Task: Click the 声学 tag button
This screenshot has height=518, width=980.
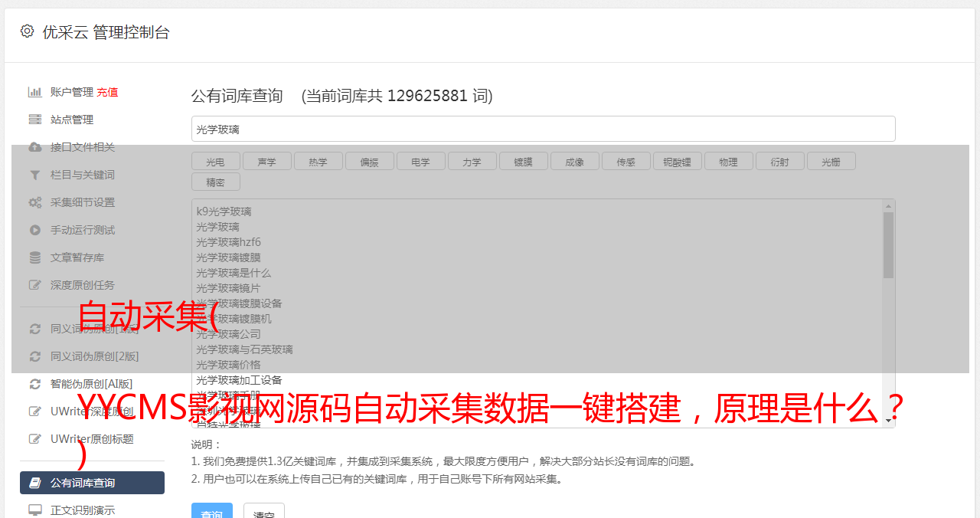Action: 266,161
